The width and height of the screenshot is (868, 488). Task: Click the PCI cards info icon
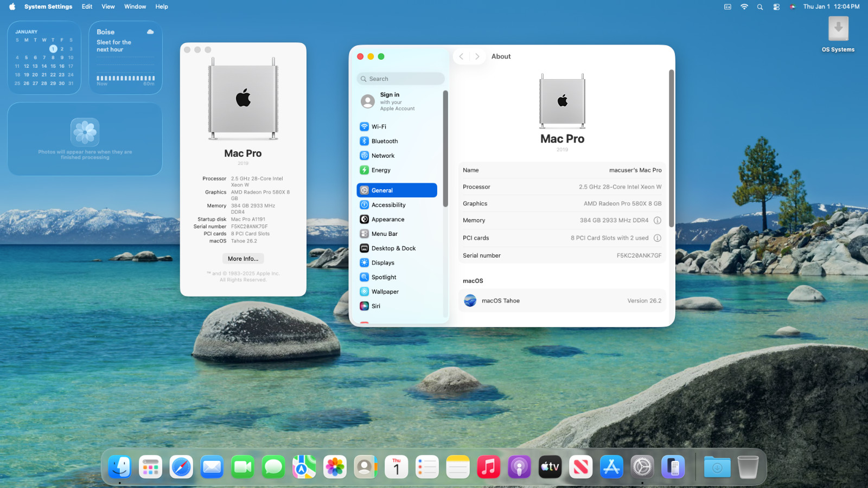pos(657,238)
